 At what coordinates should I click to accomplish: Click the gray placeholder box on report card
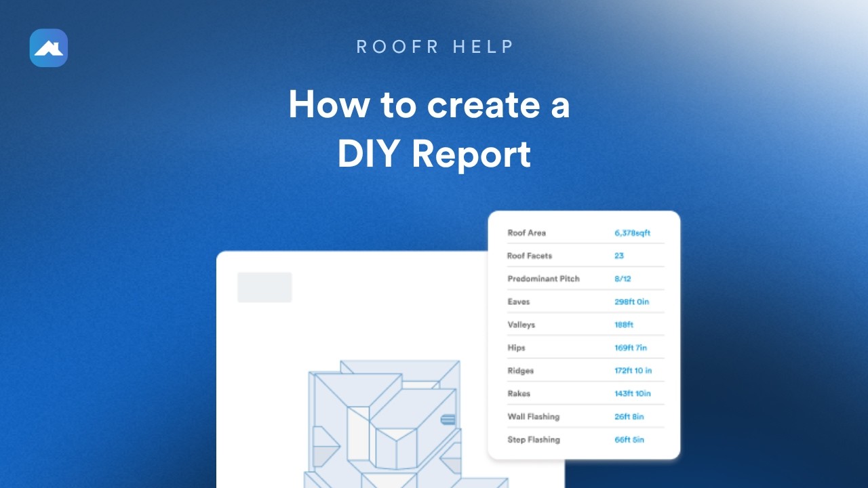pos(264,287)
